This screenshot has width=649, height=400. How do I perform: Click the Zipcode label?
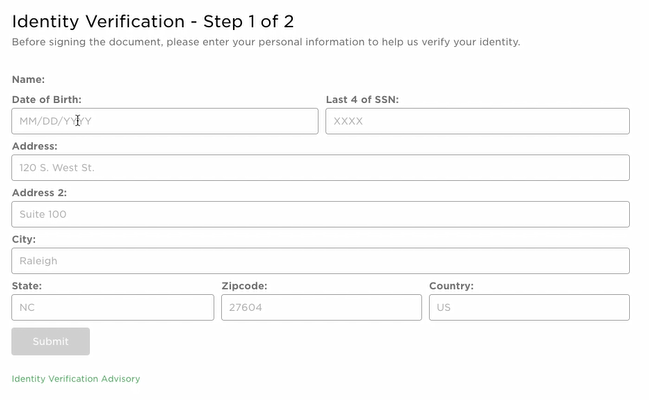click(x=244, y=286)
